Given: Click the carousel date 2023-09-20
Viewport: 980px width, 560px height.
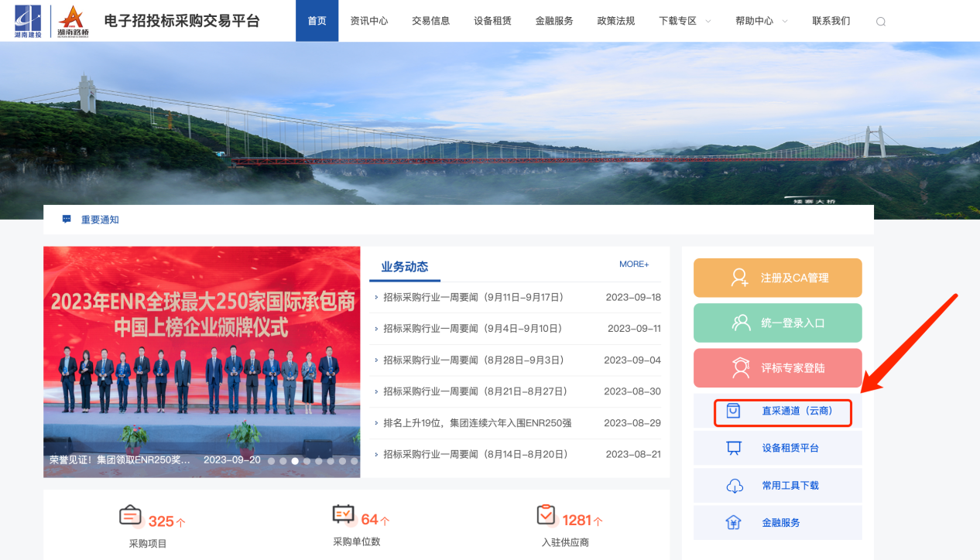Looking at the screenshot, I should [x=232, y=459].
